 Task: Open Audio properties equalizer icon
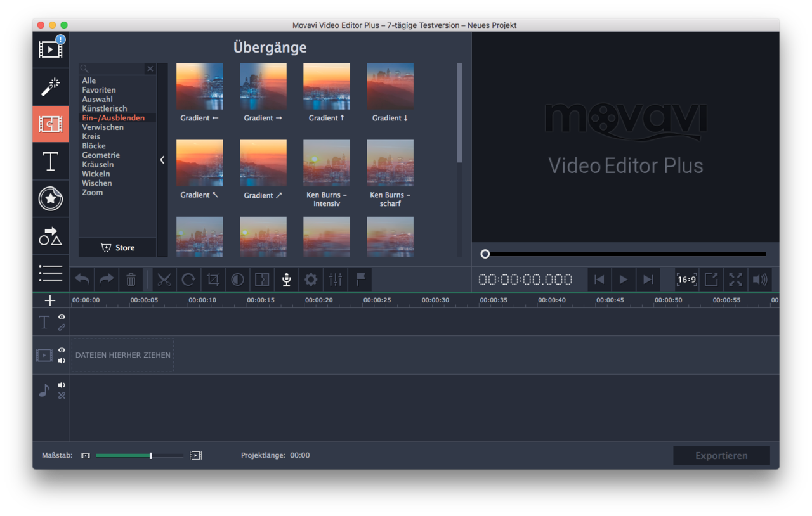tap(336, 280)
